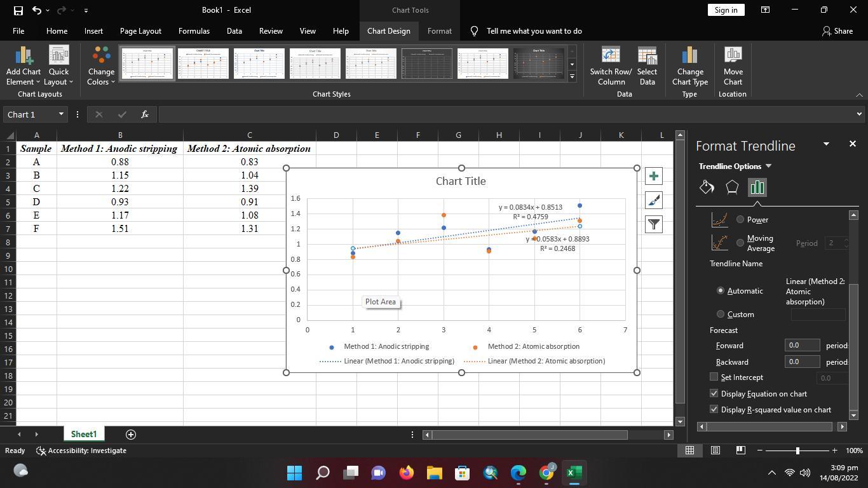Screen dimensions: 868x488
Task: Choose the Moving Average trendline type
Action: [x=740, y=243]
